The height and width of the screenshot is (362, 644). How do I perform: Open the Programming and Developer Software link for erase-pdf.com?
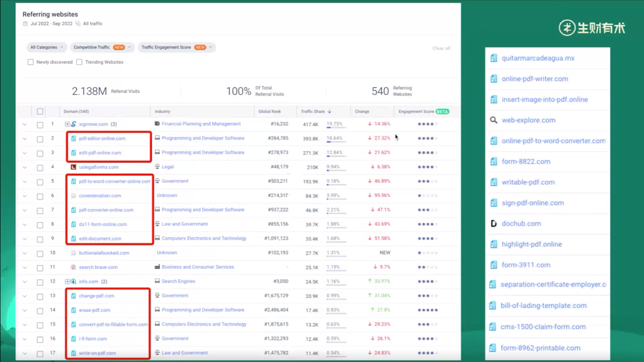tap(203, 310)
